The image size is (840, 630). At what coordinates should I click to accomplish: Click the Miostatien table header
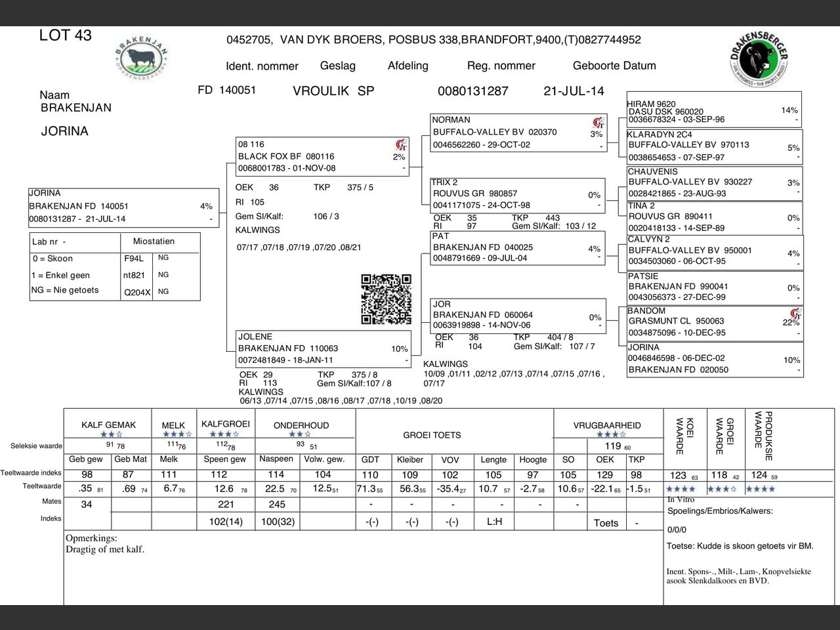[x=154, y=241]
